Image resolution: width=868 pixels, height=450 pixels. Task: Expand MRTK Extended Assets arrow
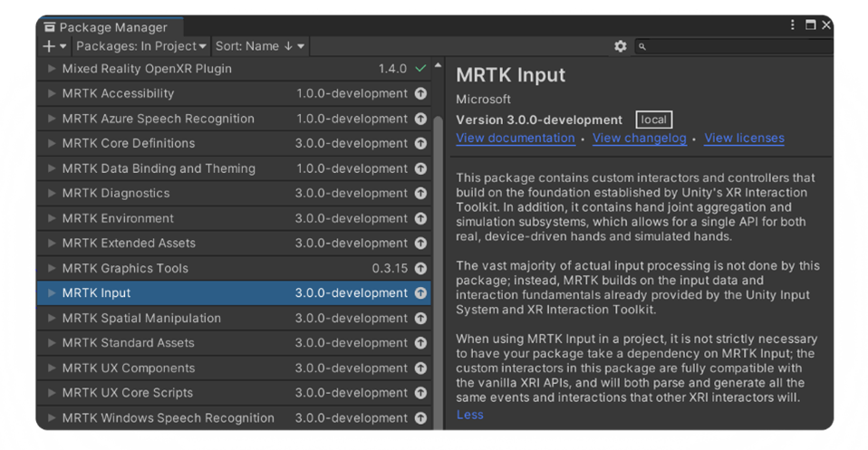[51, 243]
